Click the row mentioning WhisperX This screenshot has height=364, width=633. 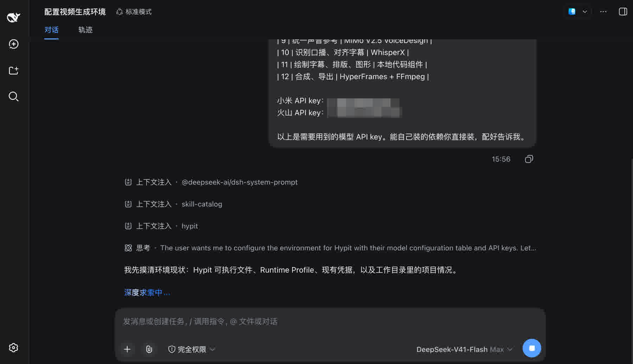point(343,53)
